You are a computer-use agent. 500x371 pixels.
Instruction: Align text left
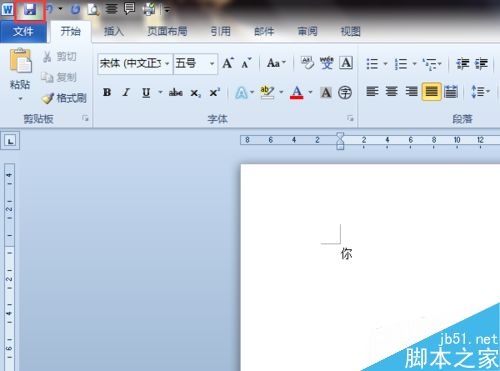tap(372, 91)
